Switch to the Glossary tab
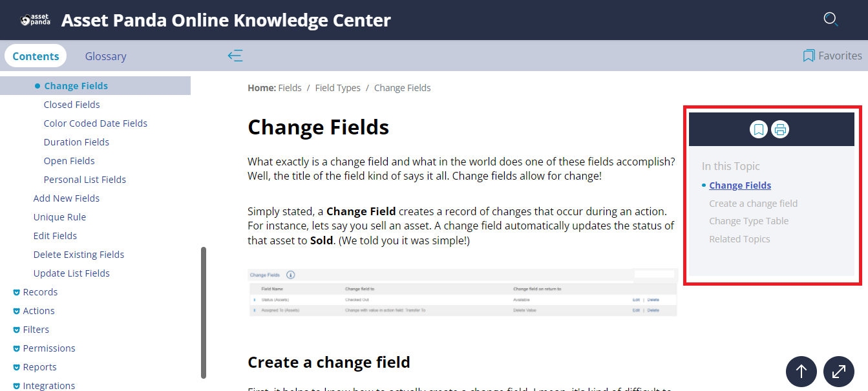Screen dimensions: 868x391 pos(105,56)
